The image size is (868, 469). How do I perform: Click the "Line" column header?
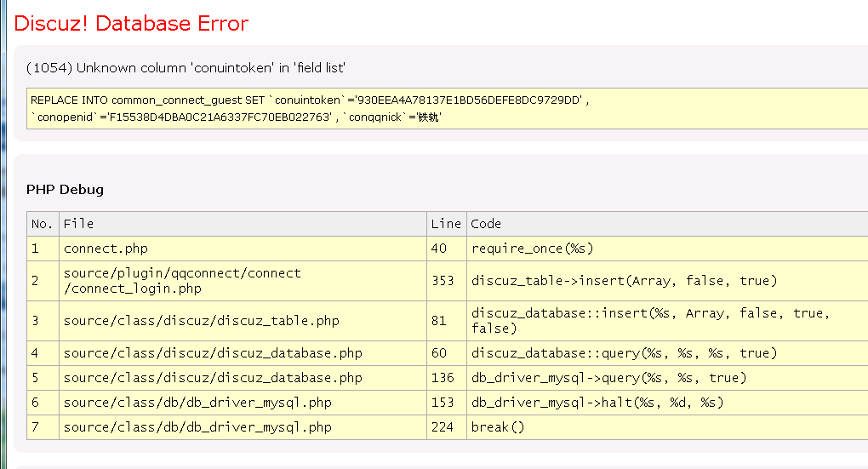(x=445, y=224)
